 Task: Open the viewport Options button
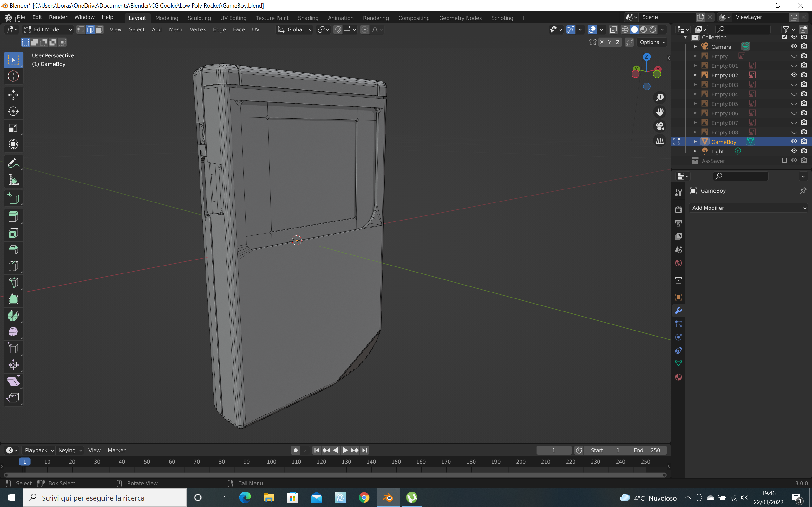coord(652,42)
